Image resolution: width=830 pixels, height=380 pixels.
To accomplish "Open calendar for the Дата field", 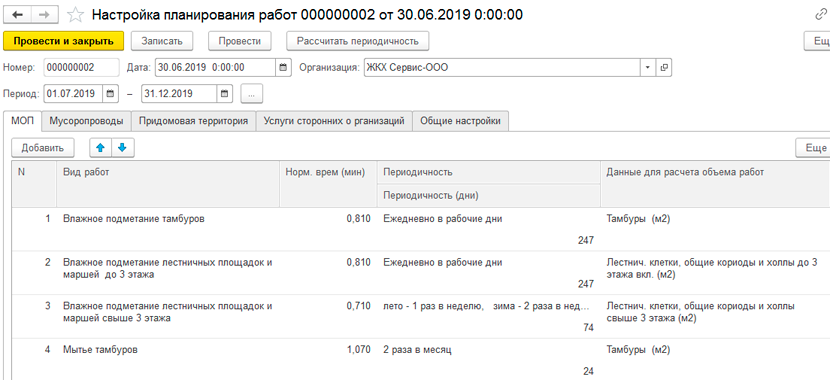I will point(283,68).
